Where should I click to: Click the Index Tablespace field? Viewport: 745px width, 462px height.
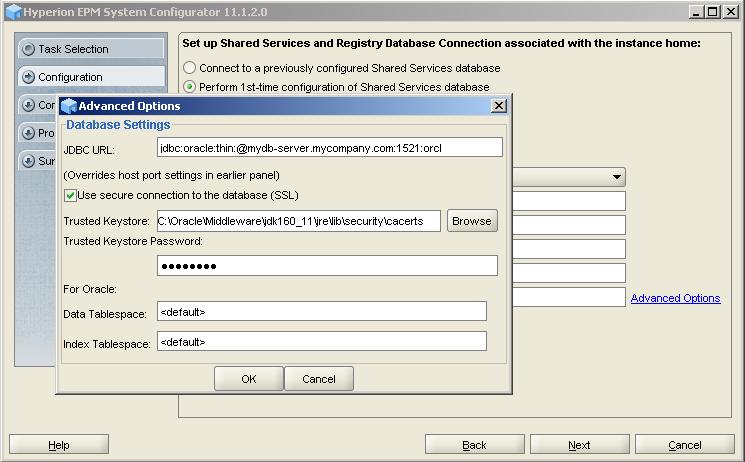pos(322,341)
